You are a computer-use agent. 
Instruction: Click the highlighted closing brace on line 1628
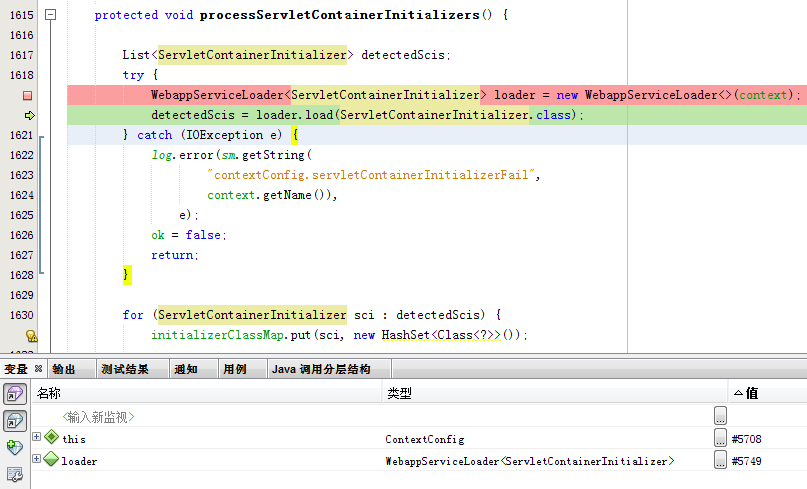(127, 274)
